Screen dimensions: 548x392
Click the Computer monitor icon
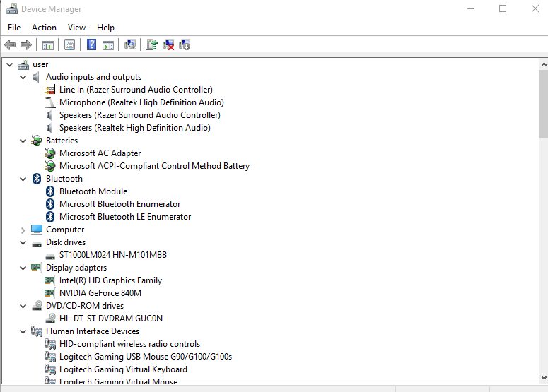[37, 230]
